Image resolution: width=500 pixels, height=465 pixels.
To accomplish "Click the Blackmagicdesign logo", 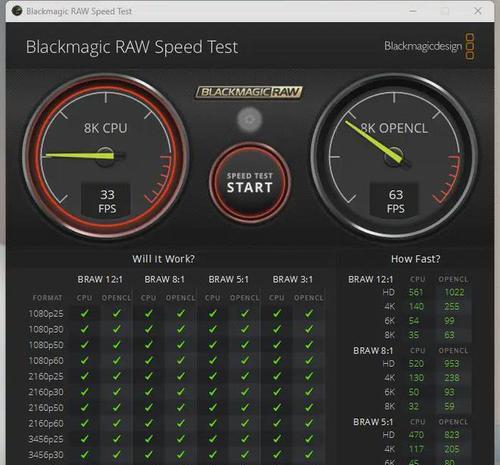I will (x=429, y=46).
